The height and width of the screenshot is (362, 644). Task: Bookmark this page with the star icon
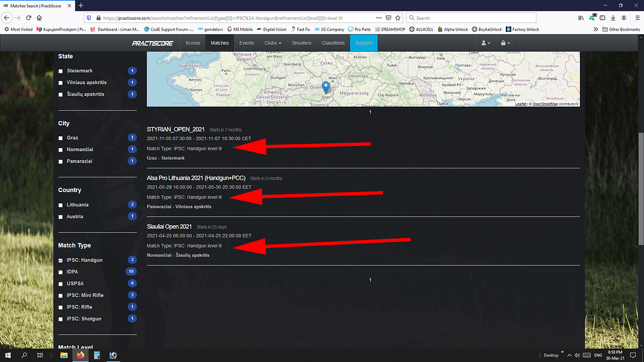click(398, 17)
